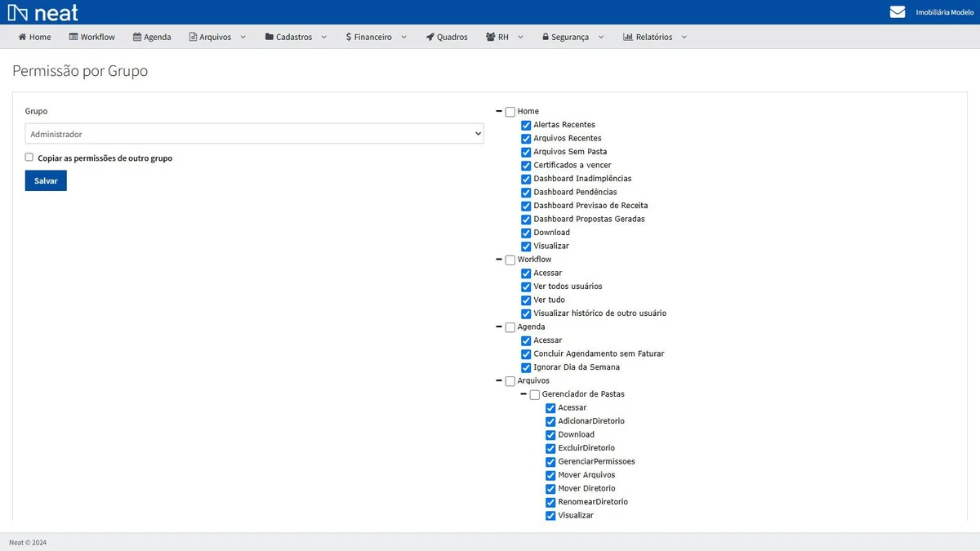Click the Cadastros folder icon

[269, 37]
